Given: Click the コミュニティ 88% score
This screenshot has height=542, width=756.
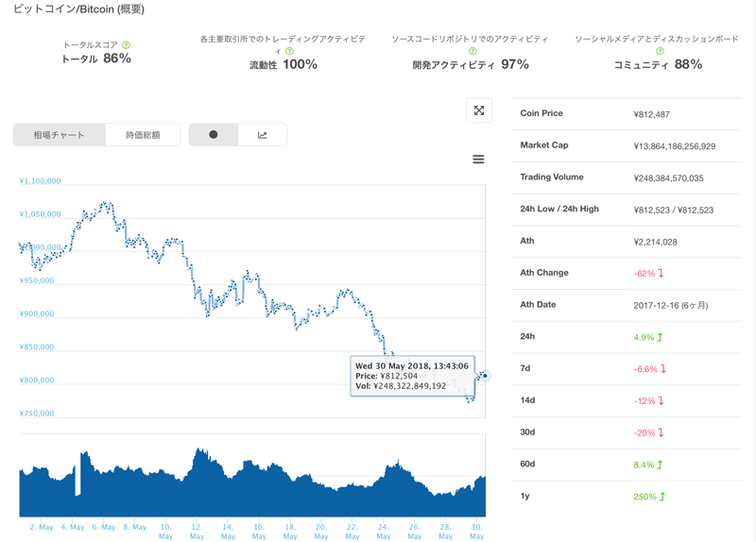Looking at the screenshot, I should (658, 64).
